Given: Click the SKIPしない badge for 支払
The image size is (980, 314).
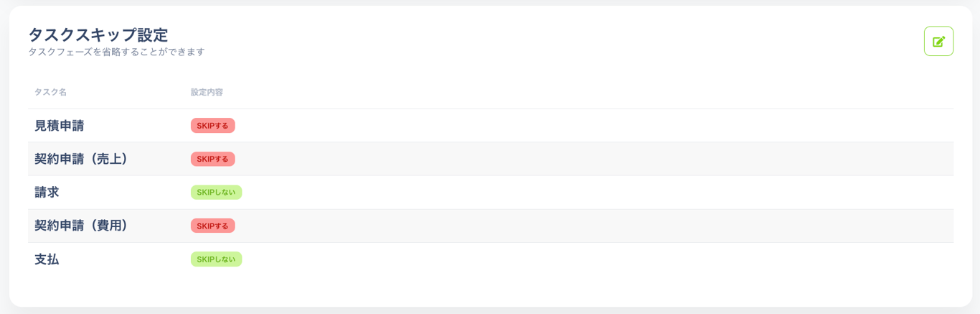Looking at the screenshot, I should click(x=216, y=259).
